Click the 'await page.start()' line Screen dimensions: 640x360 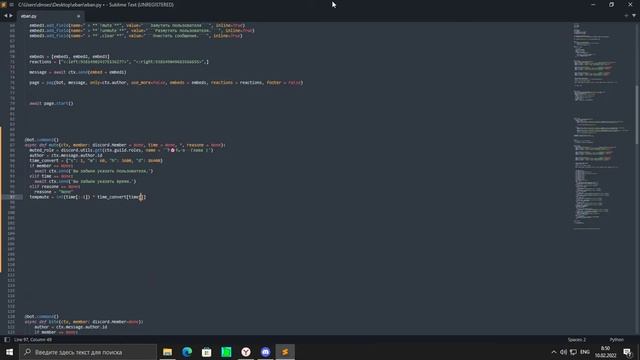(51, 103)
